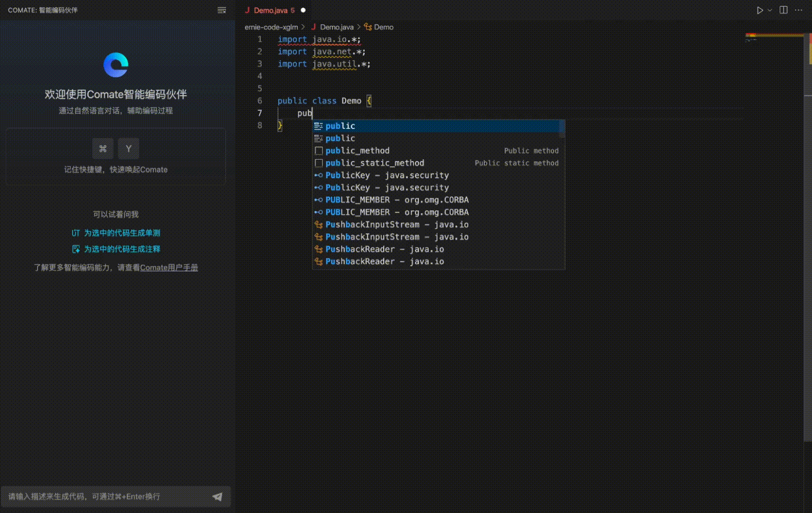The image size is (812, 513).
Task: Generate comments for selected code
Action: [x=122, y=249]
